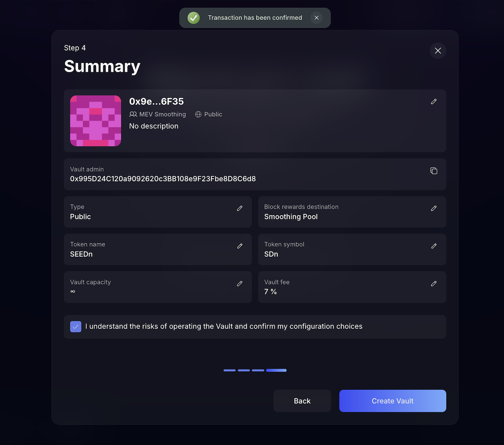
Task: Edit the Vault capacity setting
Action: (x=240, y=284)
